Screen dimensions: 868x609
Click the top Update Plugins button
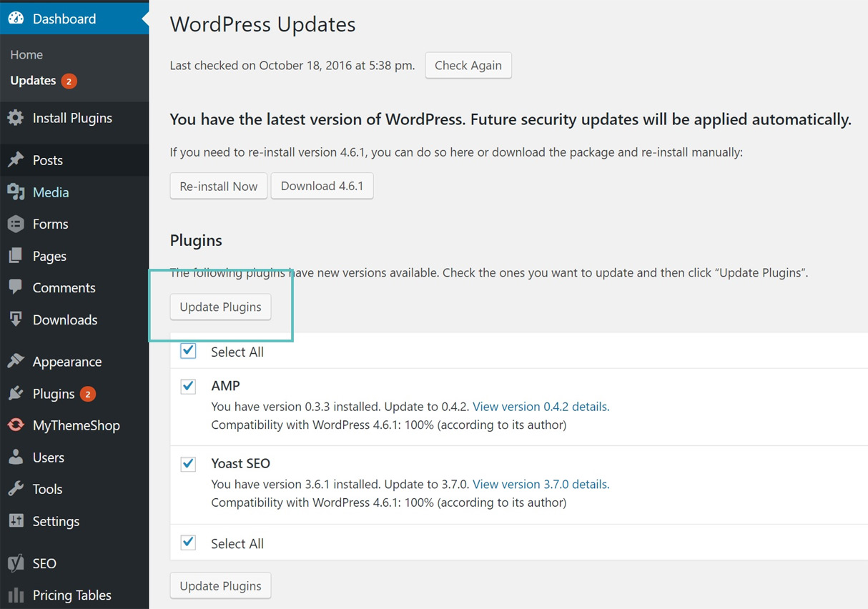click(220, 307)
